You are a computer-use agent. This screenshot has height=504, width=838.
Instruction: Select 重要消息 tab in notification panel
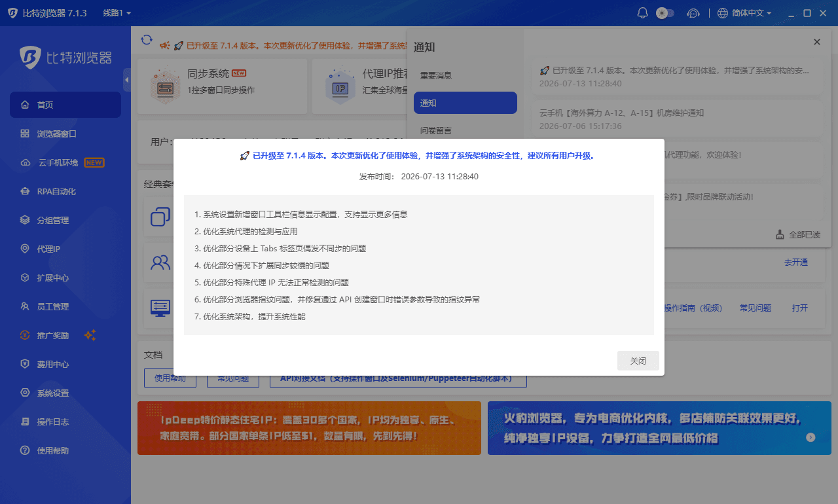pyautogui.click(x=465, y=75)
